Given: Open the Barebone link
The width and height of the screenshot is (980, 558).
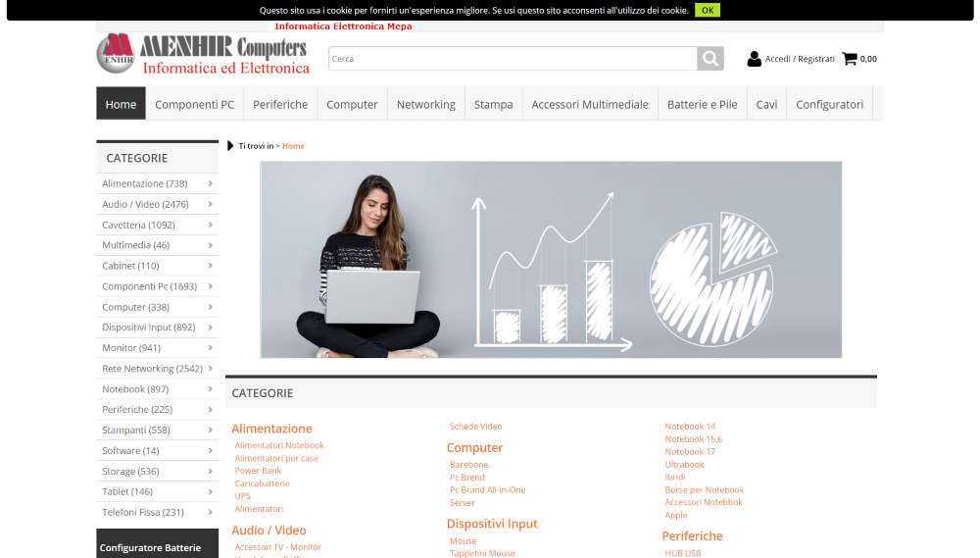Looking at the screenshot, I should pyautogui.click(x=468, y=464).
